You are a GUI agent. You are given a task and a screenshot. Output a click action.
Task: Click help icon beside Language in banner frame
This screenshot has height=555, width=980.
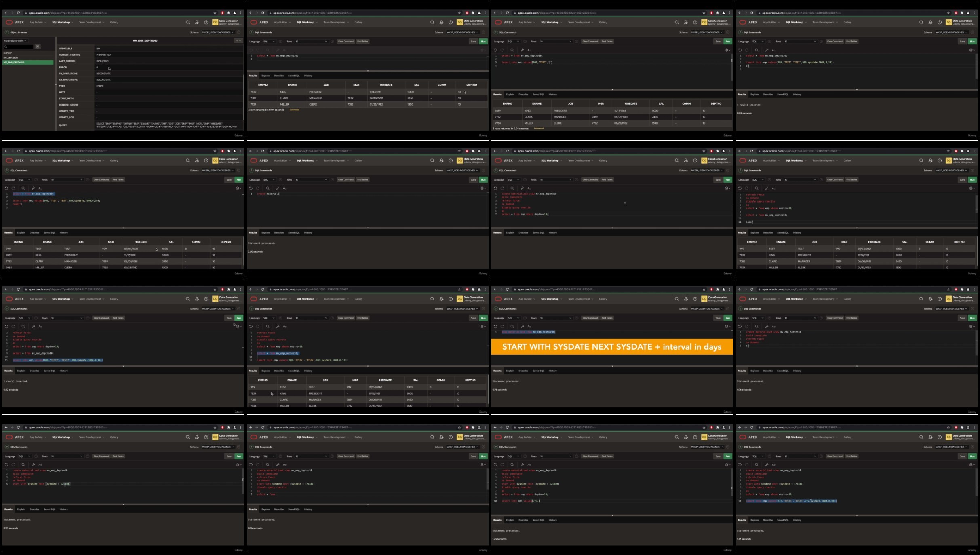coord(525,318)
